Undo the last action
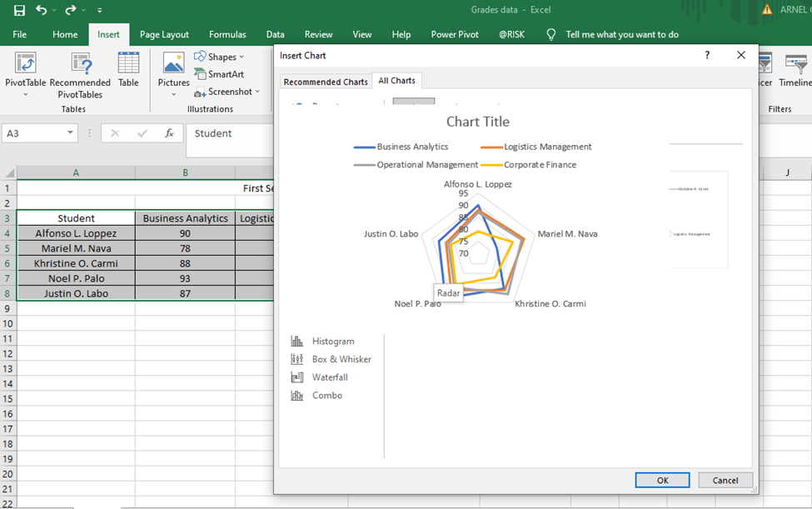This screenshot has width=812, height=509. point(41,10)
